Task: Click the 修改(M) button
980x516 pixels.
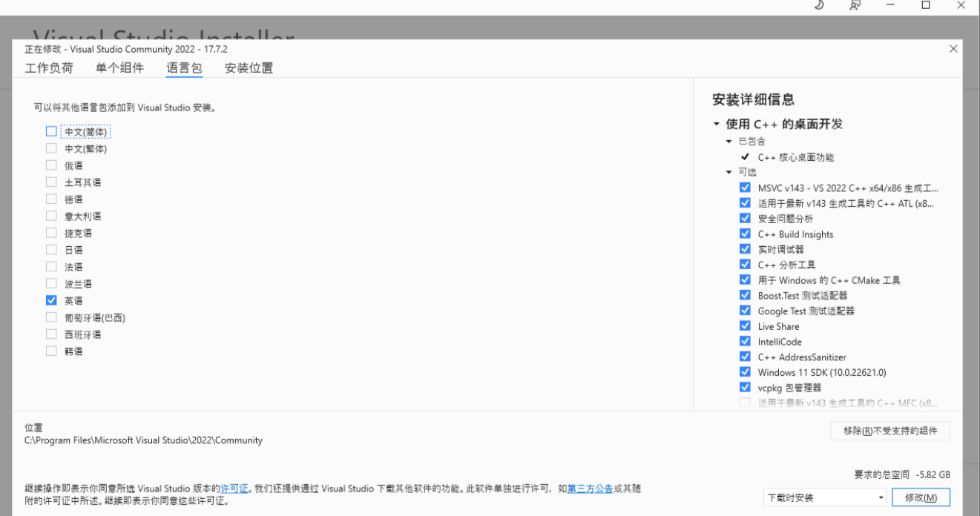Action: (x=921, y=497)
